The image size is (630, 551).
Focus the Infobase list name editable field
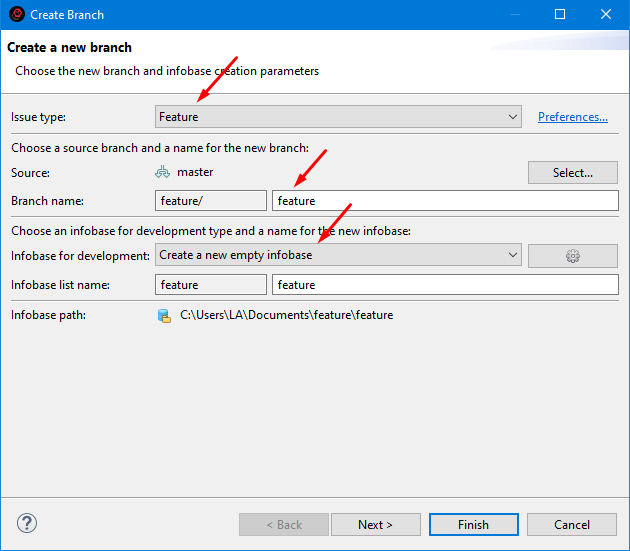(x=445, y=285)
